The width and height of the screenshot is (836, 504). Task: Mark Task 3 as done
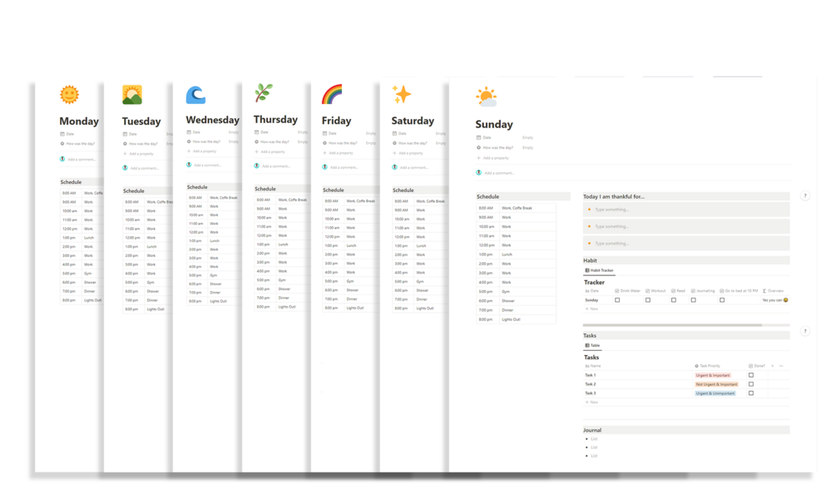click(x=750, y=393)
